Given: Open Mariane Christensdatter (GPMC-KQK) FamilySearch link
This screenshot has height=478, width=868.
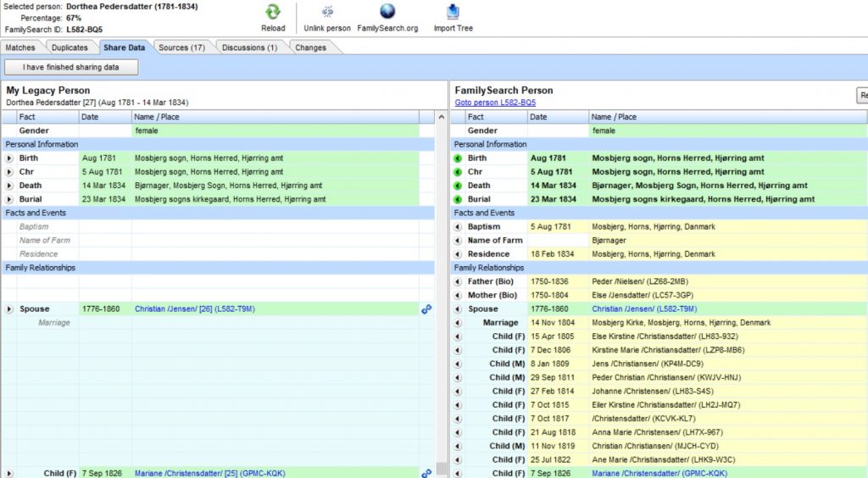Looking at the screenshot, I should (x=659, y=474).
